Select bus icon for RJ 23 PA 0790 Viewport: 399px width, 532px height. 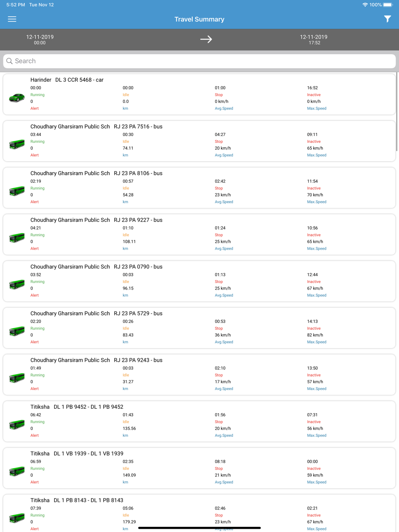point(17,284)
